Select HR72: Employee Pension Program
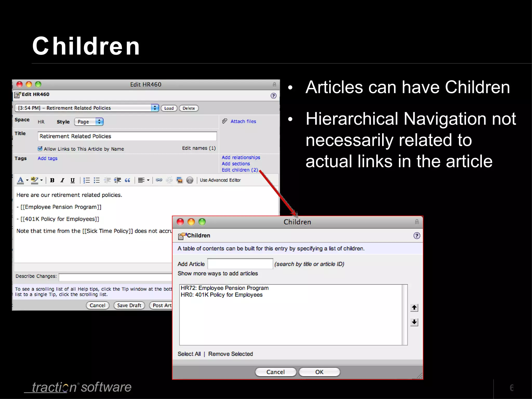The height and width of the screenshot is (399, 532). 225,288
